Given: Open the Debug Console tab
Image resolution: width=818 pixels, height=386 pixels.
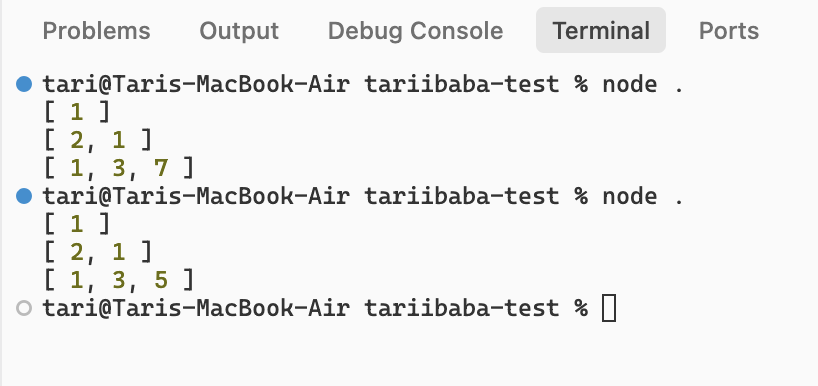Looking at the screenshot, I should click(x=415, y=31).
